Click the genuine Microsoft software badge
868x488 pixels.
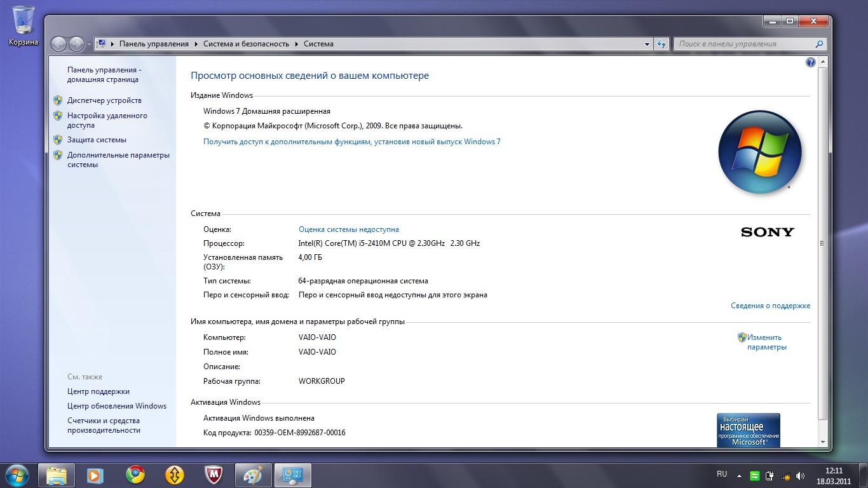click(749, 430)
